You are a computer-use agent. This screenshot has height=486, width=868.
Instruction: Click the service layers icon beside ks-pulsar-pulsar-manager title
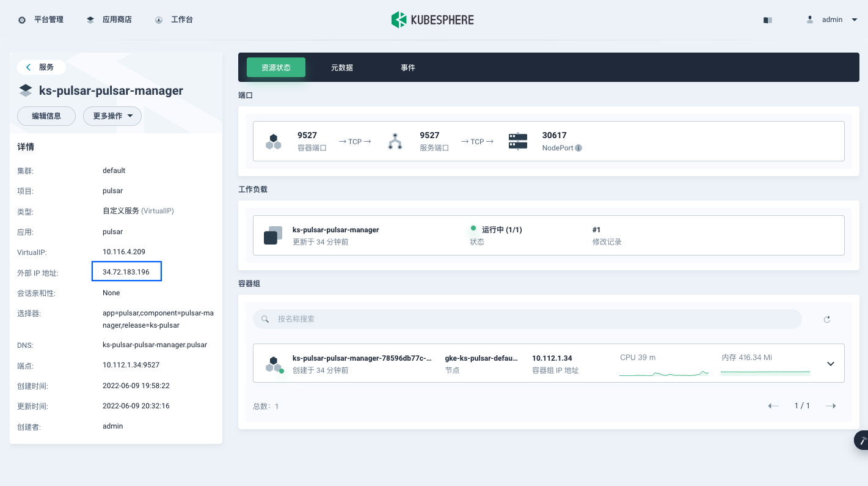pyautogui.click(x=26, y=90)
